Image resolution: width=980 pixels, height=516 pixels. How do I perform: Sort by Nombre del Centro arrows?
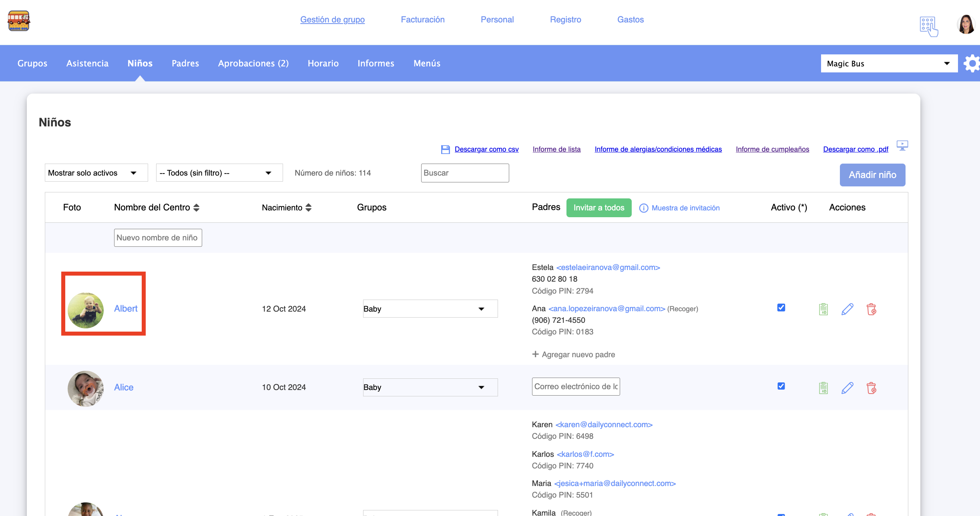tap(196, 208)
